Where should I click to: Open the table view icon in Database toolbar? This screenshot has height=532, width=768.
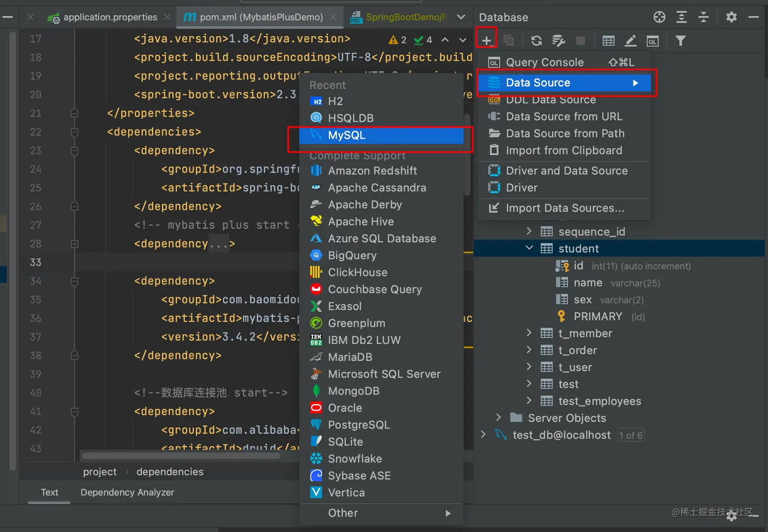coord(609,41)
